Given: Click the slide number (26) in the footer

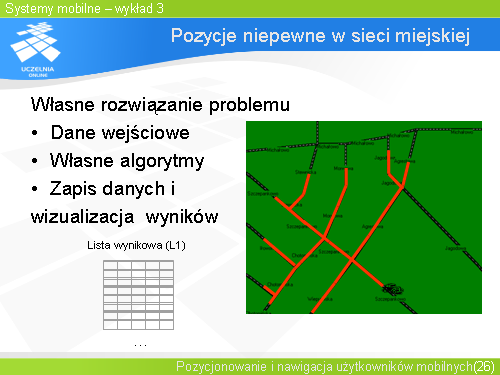Looking at the screenshot, I should tap(484, 366).
